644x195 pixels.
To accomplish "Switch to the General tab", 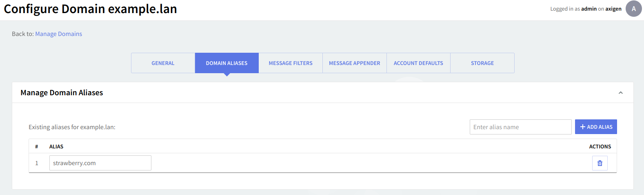I will coord(163,63).
